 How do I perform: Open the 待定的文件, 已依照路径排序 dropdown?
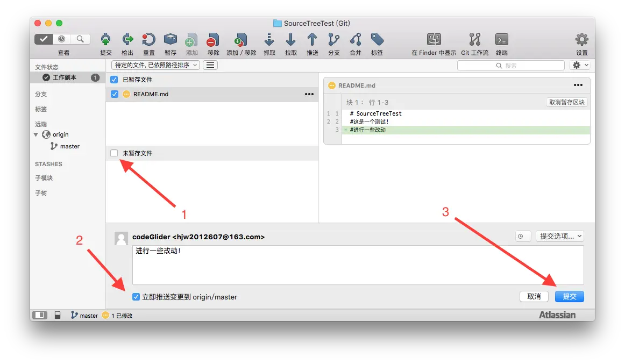coord(155,65)
